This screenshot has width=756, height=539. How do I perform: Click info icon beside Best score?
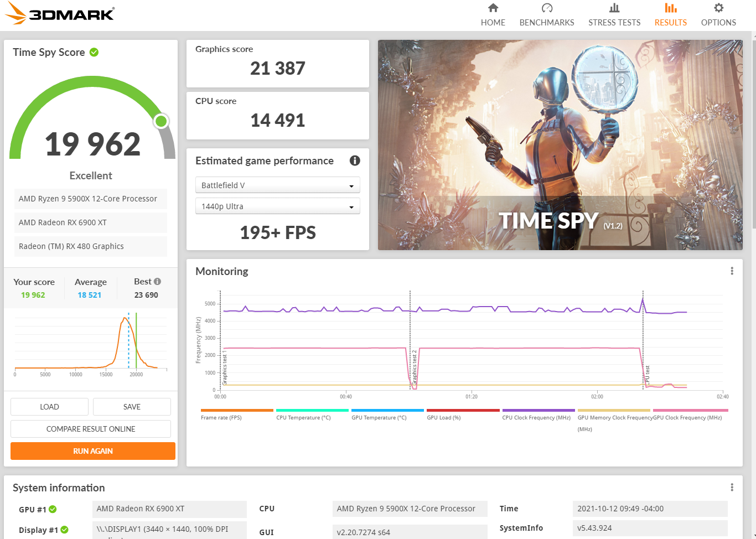point(158,281)
